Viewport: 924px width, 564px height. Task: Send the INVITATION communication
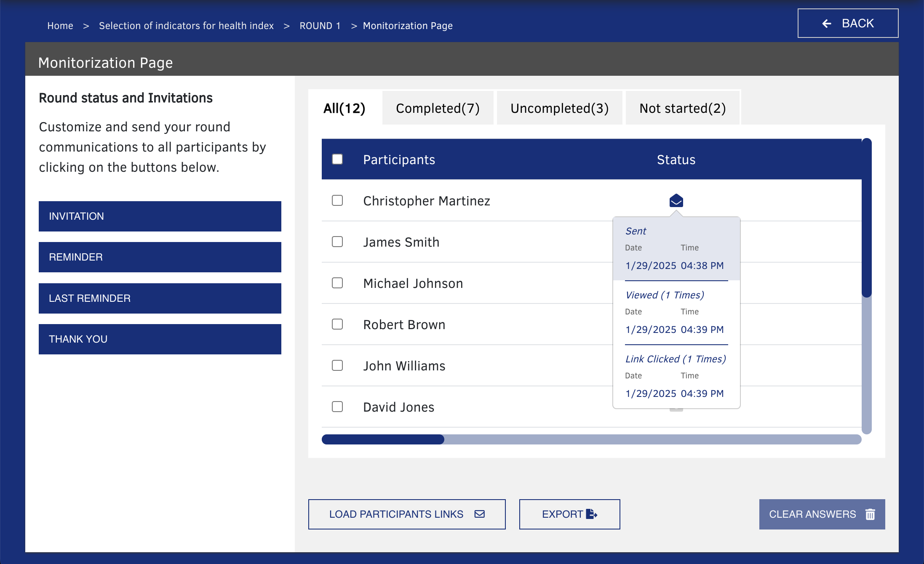coord(160,216)
